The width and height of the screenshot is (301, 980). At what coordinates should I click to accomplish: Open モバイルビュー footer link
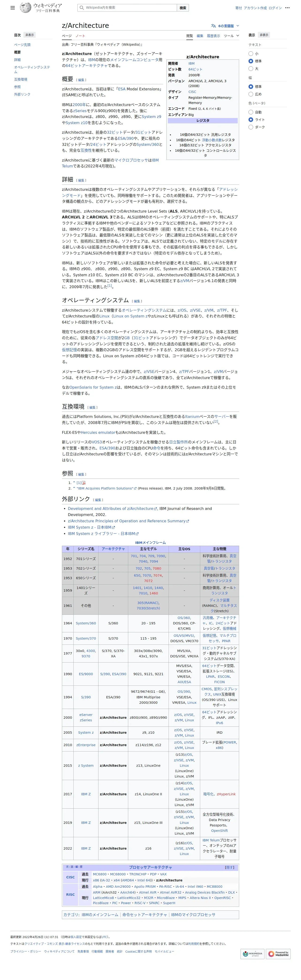click(x=164, y=951)
